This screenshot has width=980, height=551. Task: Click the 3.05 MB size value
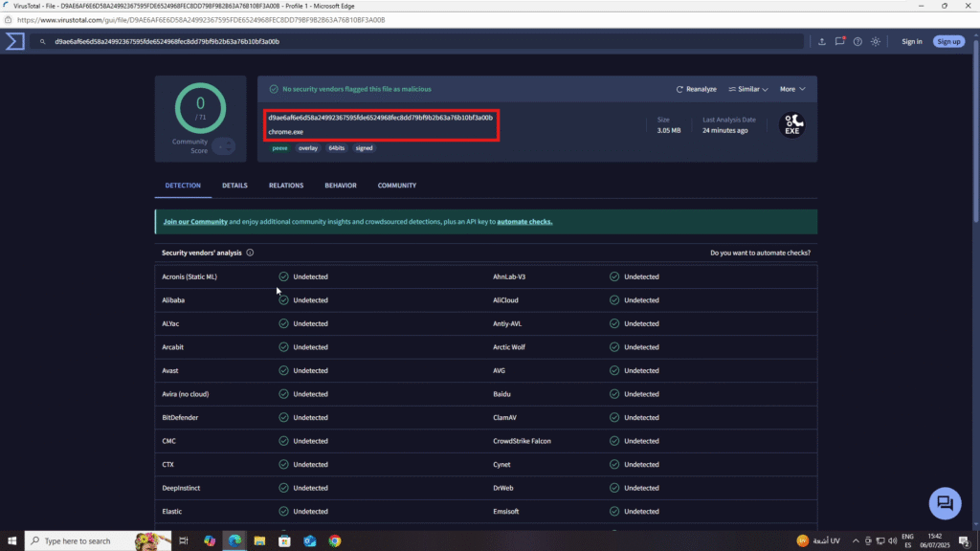pos(669,130)
